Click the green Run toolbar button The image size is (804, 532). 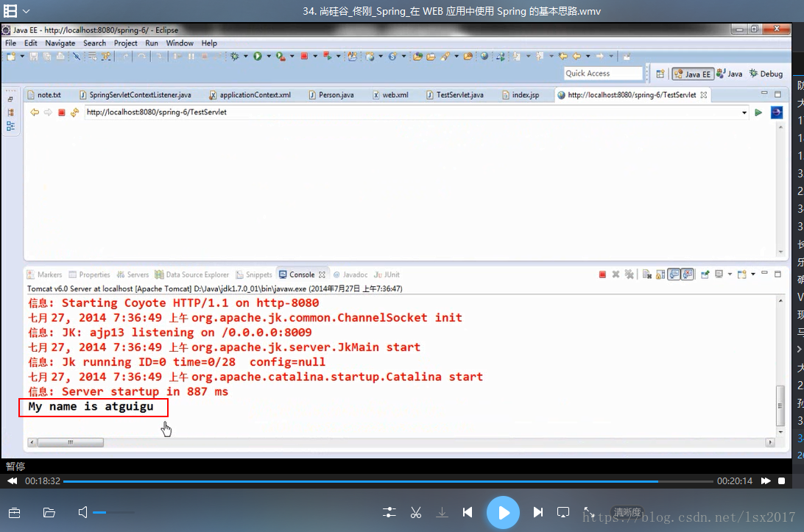point(258,57)
